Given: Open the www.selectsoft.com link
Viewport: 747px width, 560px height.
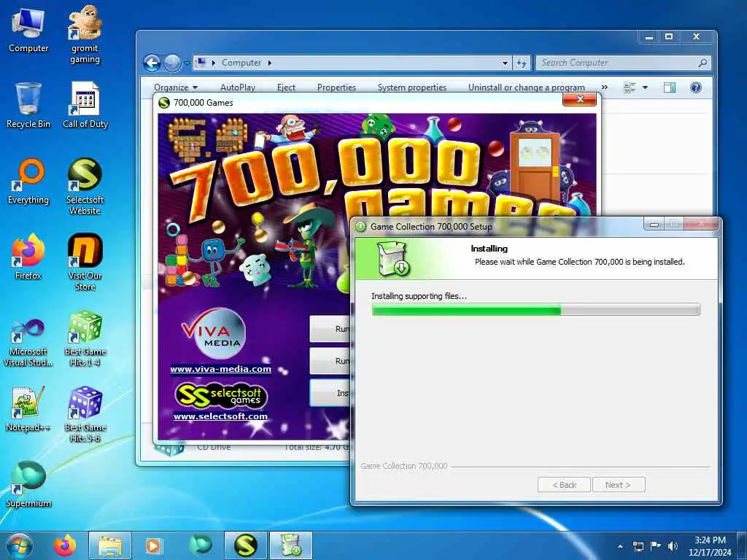Looking at the screenshot, I should 220,416.
